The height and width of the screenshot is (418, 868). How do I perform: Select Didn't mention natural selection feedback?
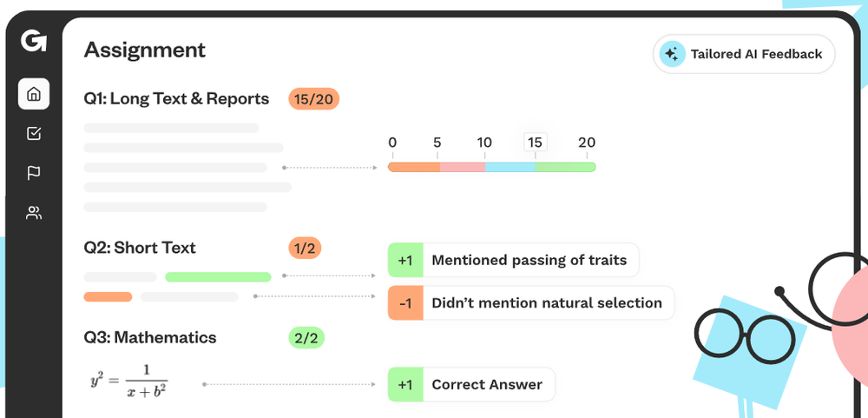point(531,302)
